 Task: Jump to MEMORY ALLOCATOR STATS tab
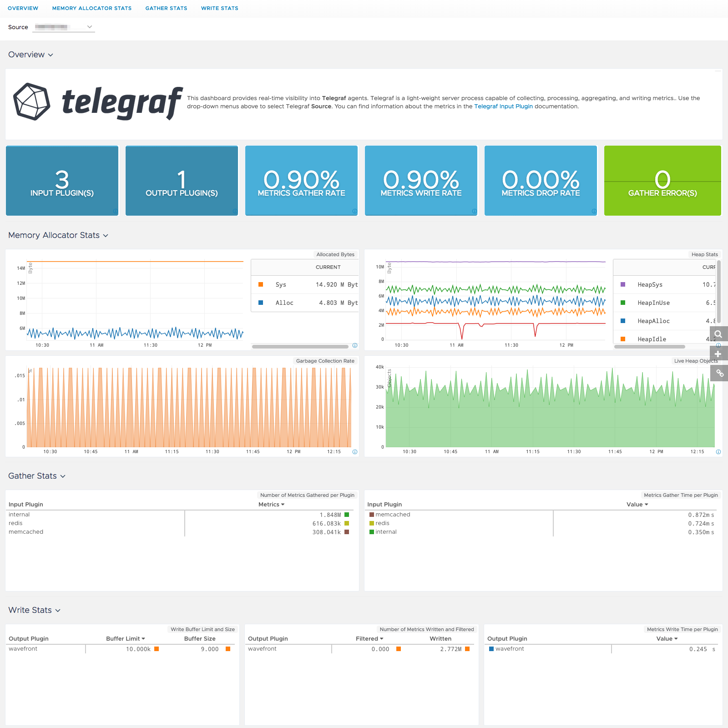[92, 8]
